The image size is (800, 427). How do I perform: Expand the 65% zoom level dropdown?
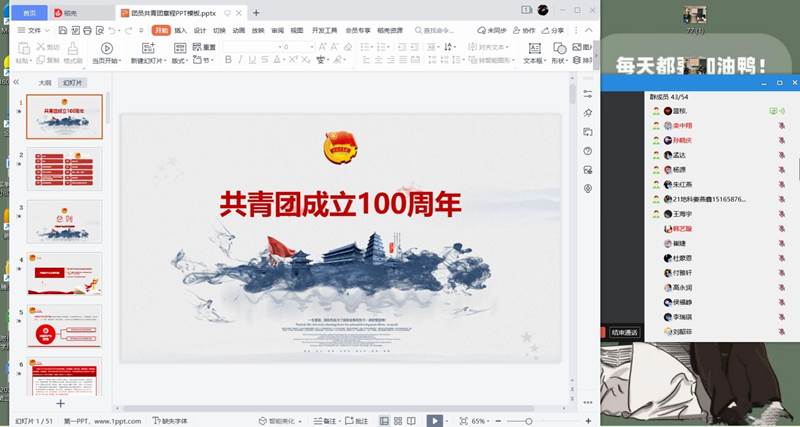click(x=482, y=421)
